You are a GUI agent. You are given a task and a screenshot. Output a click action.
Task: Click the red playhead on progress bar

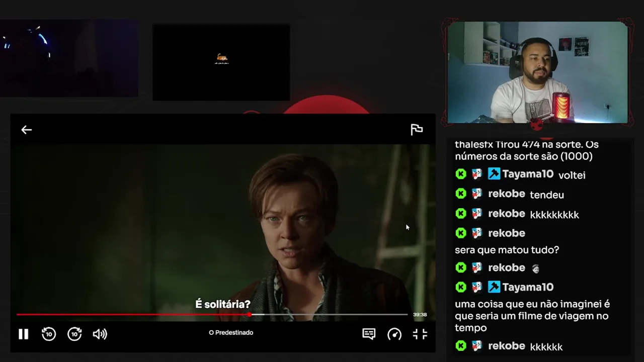click(249, 314)
